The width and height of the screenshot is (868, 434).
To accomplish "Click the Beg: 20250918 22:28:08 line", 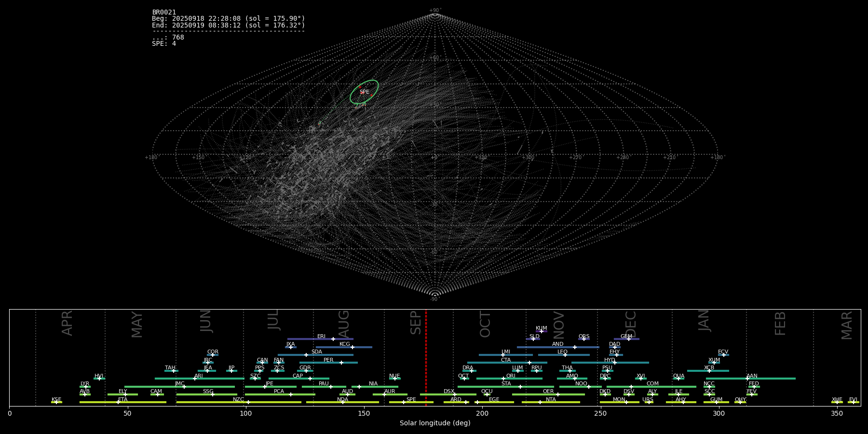I will coord(229,19).
